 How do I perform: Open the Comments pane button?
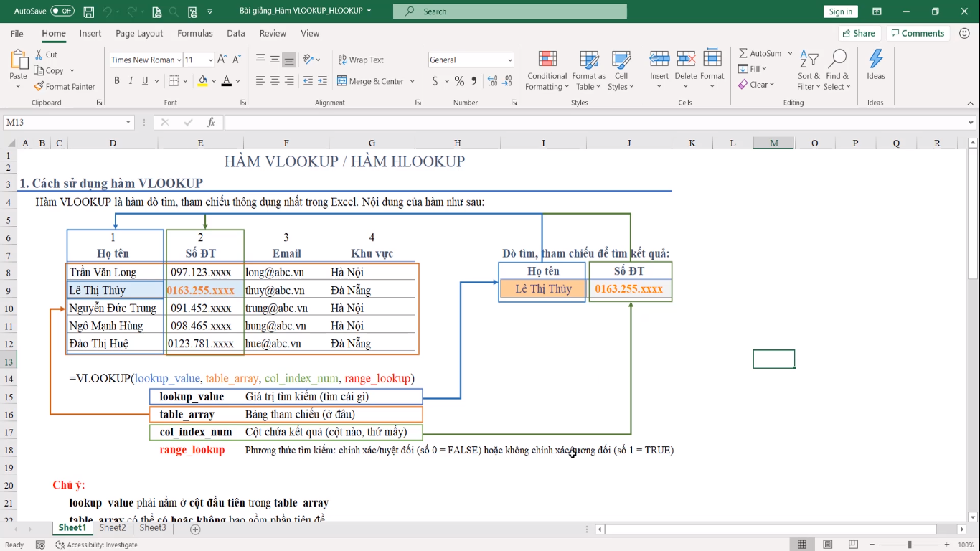click(x=917, y=33)
